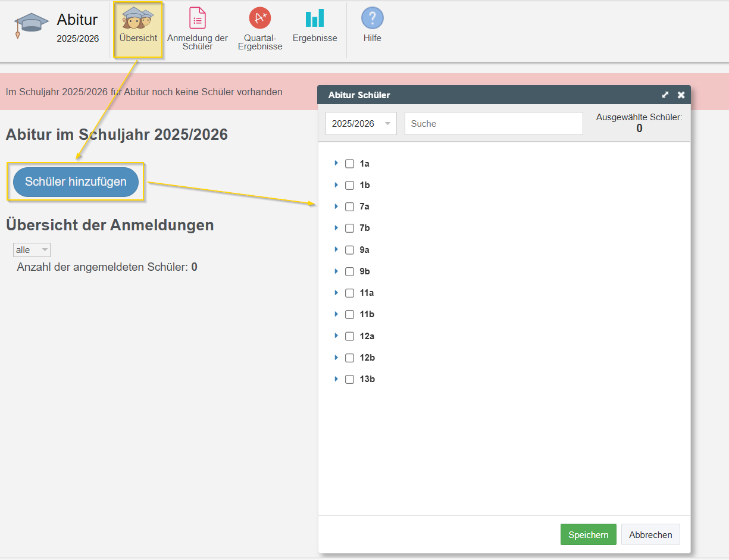This screenshot has width=729, height=560.
Task: Tick the class 12a checkbox
Action: coord(350,336)
